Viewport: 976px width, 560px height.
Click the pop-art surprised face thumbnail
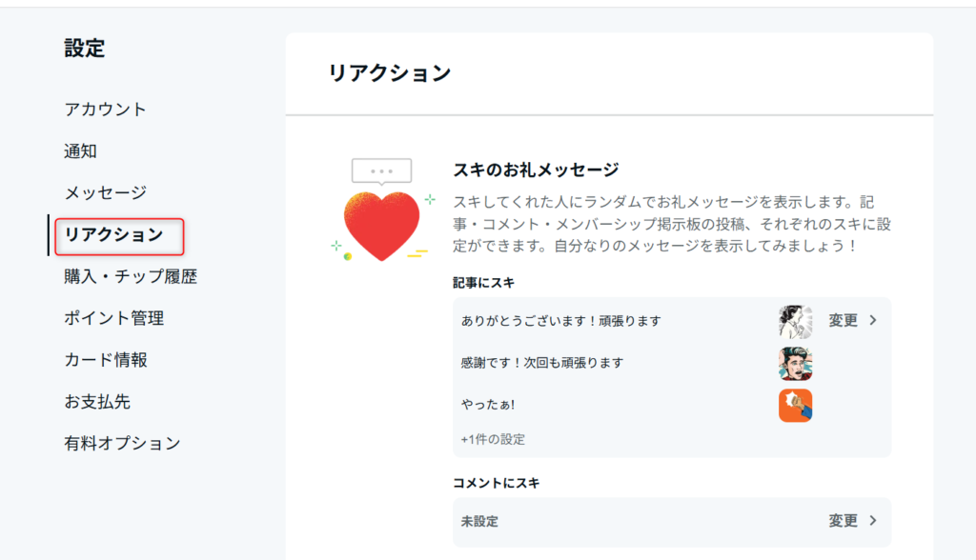(795, 363)
